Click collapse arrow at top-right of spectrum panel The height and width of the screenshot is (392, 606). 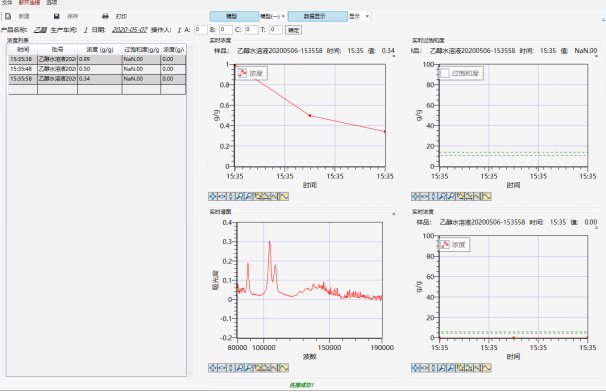(x=394, y=213)
